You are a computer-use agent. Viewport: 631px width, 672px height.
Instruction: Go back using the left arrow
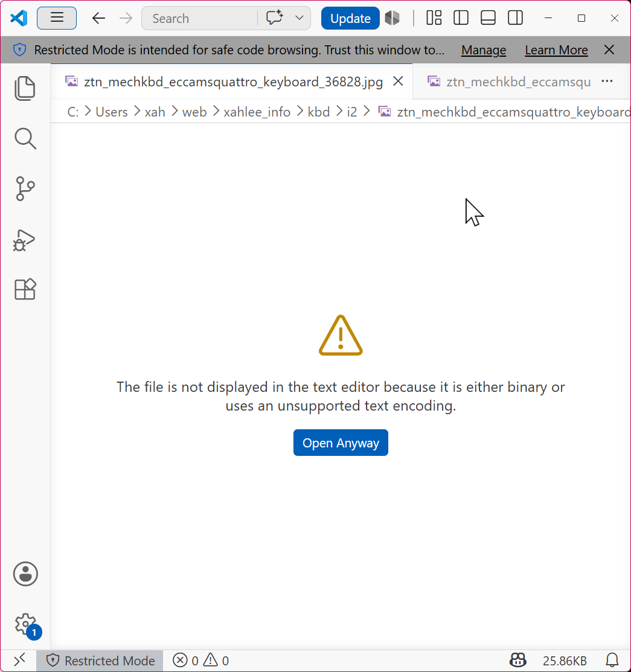(98, 18)
